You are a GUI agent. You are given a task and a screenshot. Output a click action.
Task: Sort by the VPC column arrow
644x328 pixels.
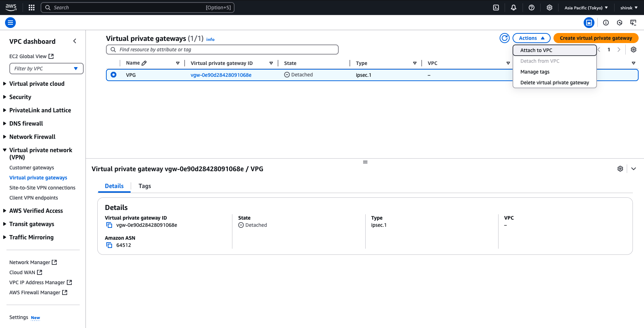(x=508, y=63)
